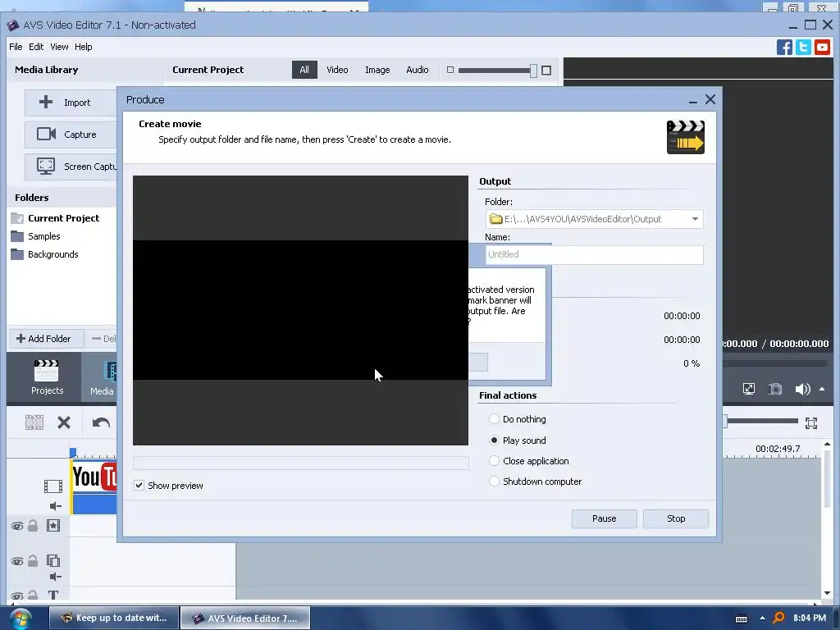Click the split clip tool icon
840x630 pixels.
34,422
